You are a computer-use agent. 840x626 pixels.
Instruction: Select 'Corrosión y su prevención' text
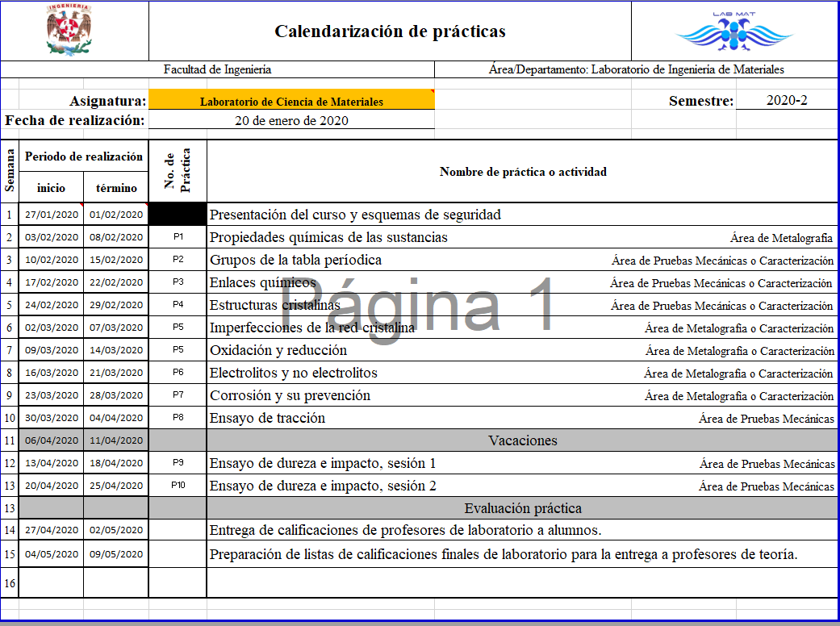tap(290, 395)
